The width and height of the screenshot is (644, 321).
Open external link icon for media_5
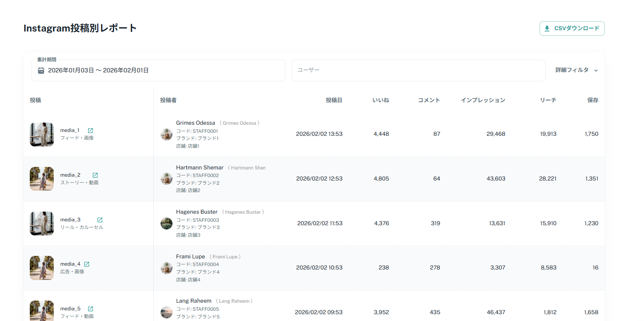click(x=90, y=309)
